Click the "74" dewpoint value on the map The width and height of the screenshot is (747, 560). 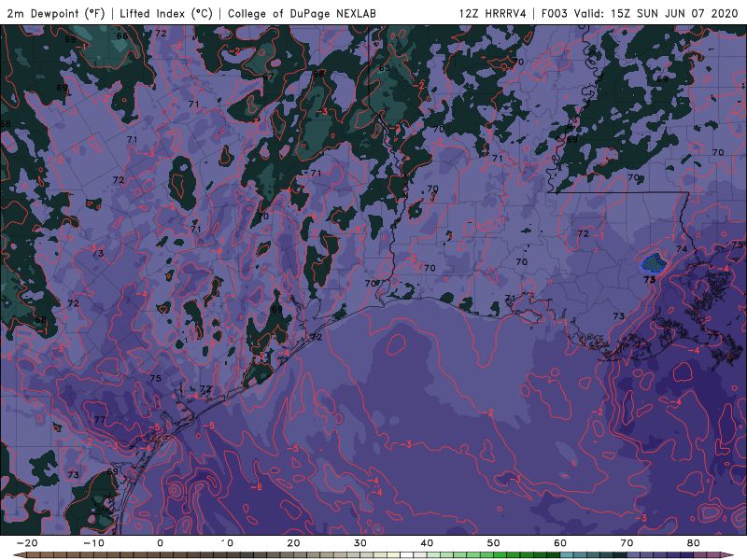tap(682, 249)
